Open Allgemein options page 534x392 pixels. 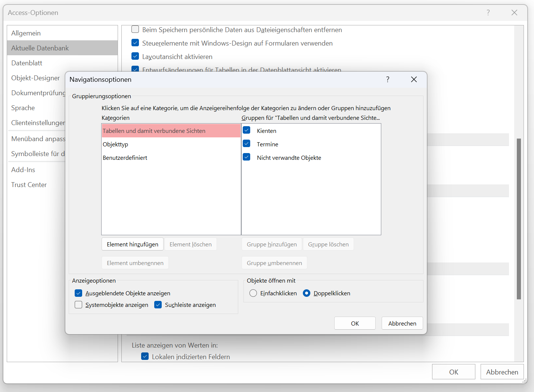tap(62, 33)
